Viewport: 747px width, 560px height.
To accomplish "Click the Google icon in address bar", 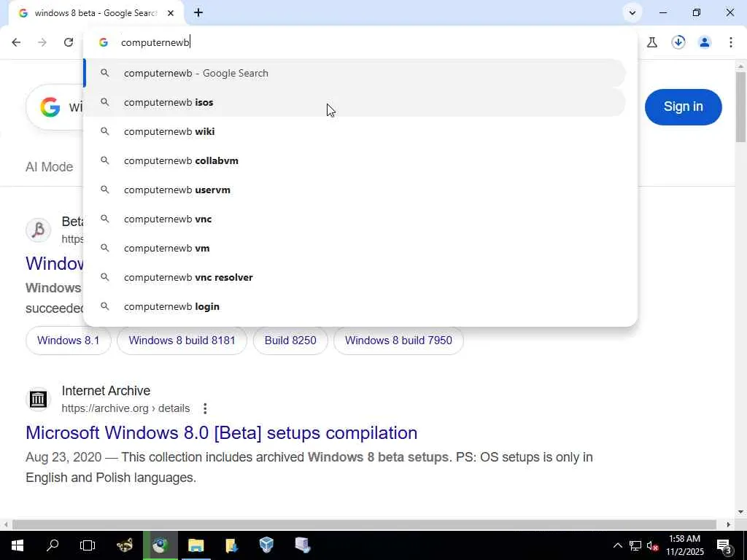I will click(104, 42).
